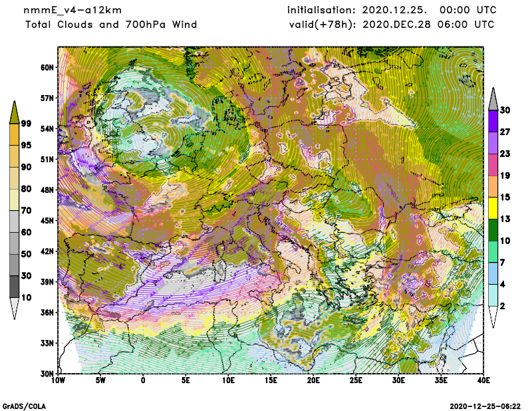The width and height of the screenshot is (532, 411).
Task: Click the 40E longitude axis label
Action: 483,381
